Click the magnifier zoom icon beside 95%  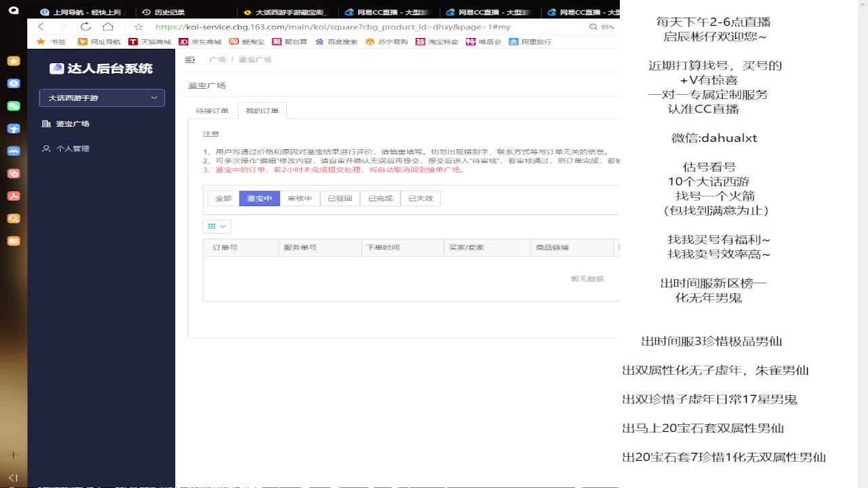593,27
